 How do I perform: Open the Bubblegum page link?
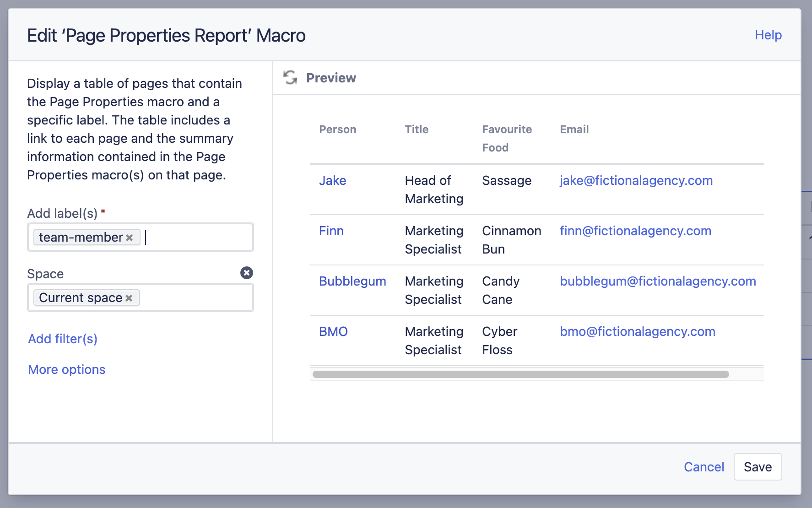point(352,281)
